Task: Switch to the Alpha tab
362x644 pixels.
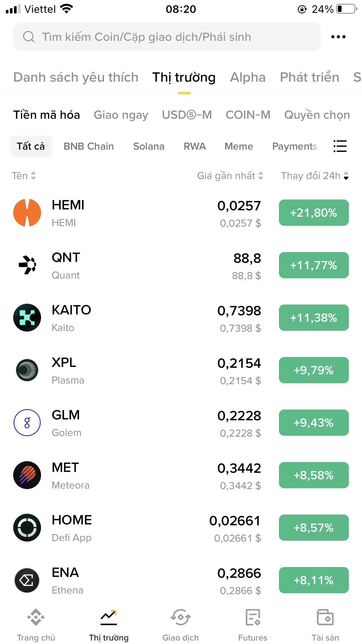Action: pyautogui.click(x=248, y=77)
